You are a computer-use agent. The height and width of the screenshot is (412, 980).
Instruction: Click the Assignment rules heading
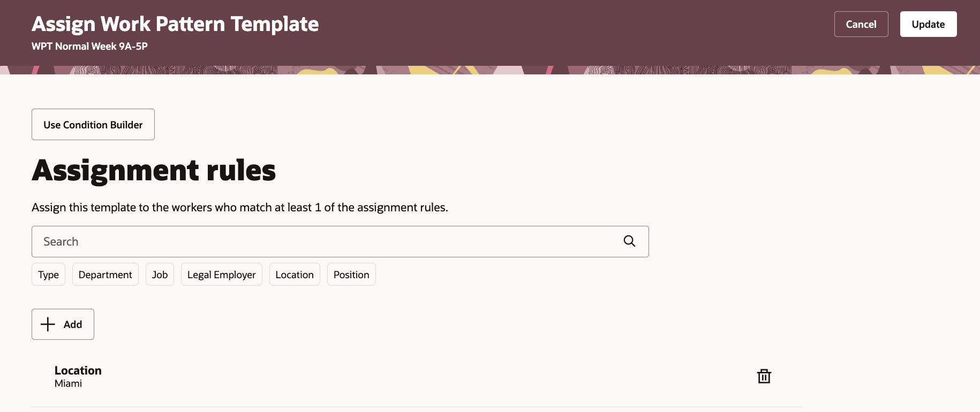tap(154, 171)
